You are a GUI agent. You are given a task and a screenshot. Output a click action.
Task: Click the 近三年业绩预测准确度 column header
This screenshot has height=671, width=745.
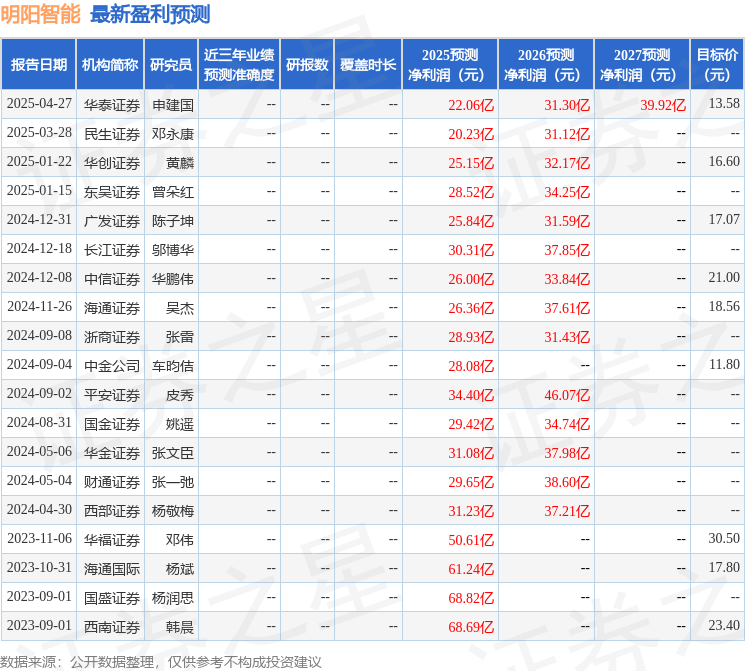[x=239, y=65]
